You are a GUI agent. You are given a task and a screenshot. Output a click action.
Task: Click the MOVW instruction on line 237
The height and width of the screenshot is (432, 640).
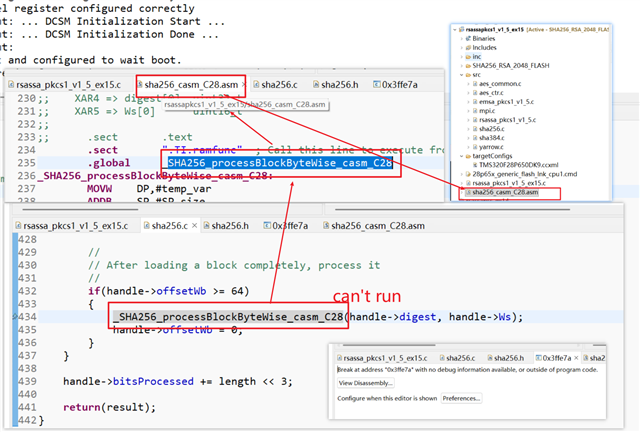click(99, 189)
